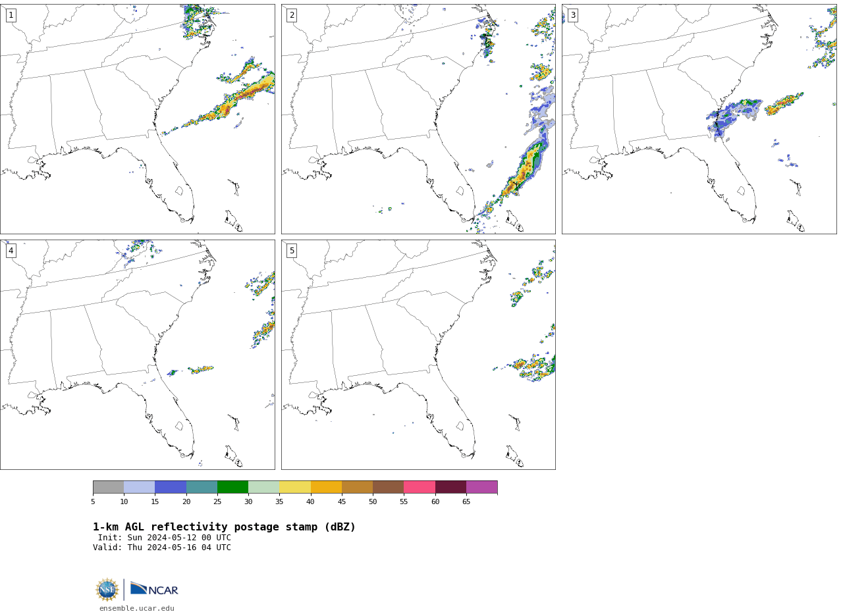Image resolution: width=843 pixels, height=616 pixels.
Task: Click the 'Valid: Thu 2024-05-16 04 UTC' text
Action: coord(162,548)
